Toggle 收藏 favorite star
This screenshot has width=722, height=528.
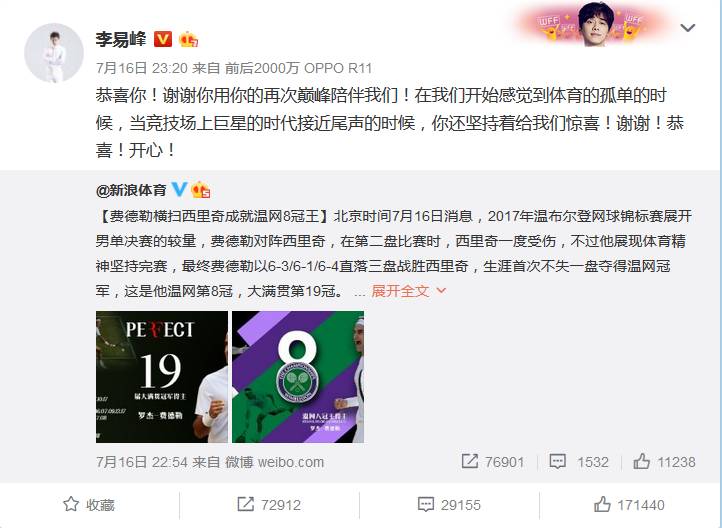point(89,505)
